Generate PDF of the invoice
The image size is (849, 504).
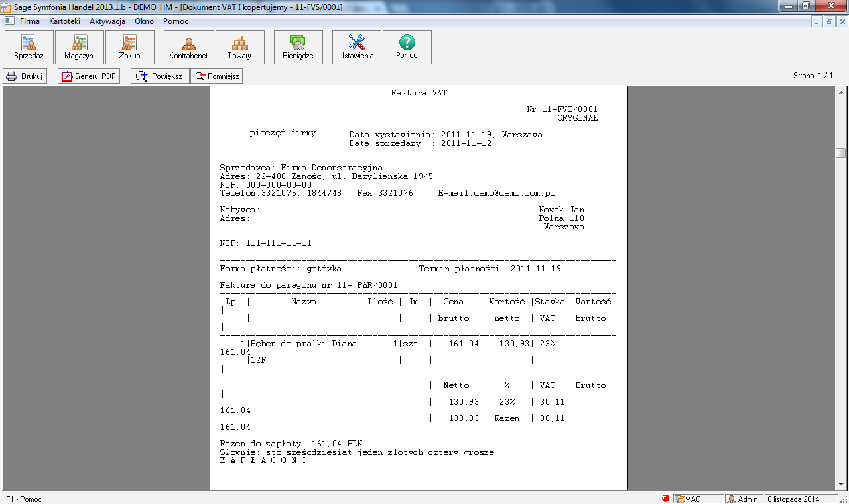click(89, 76)
